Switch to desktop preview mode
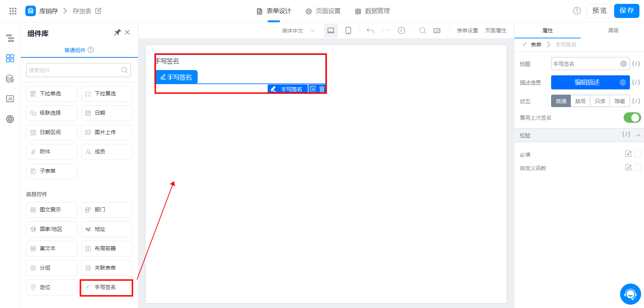The height and width of the screenshot is (308, 644). pyautogui.click(x=331, y=31)
